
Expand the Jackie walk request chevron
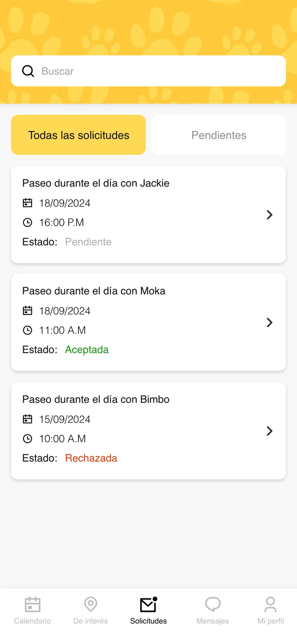(x=269, y=215)
